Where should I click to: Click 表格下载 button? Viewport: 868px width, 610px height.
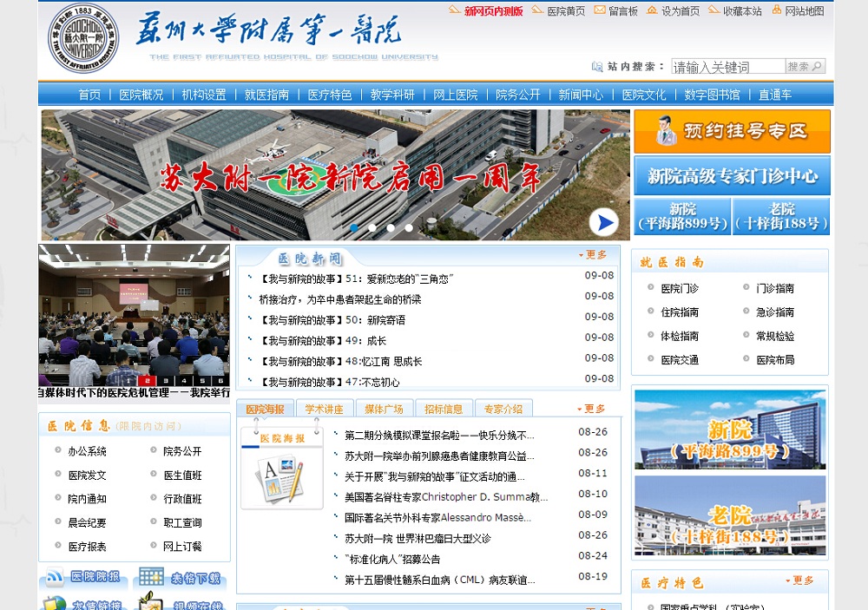[x=180, y=577]
